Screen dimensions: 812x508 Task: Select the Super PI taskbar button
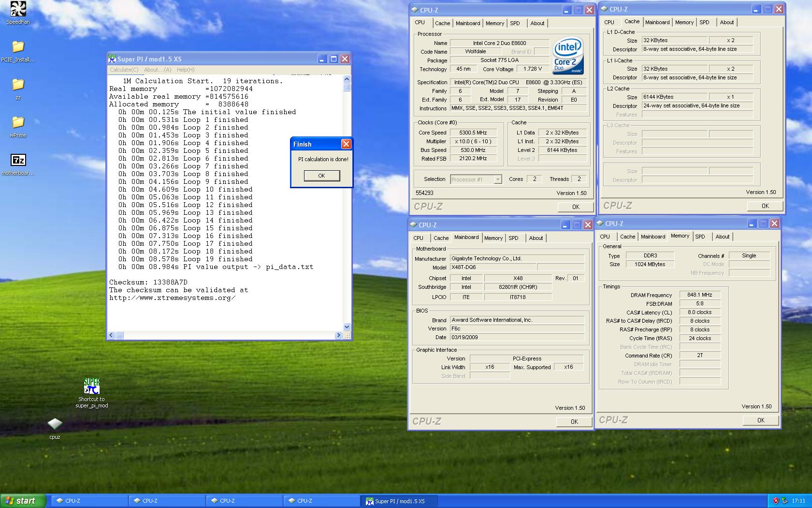[x=399, y=501]
